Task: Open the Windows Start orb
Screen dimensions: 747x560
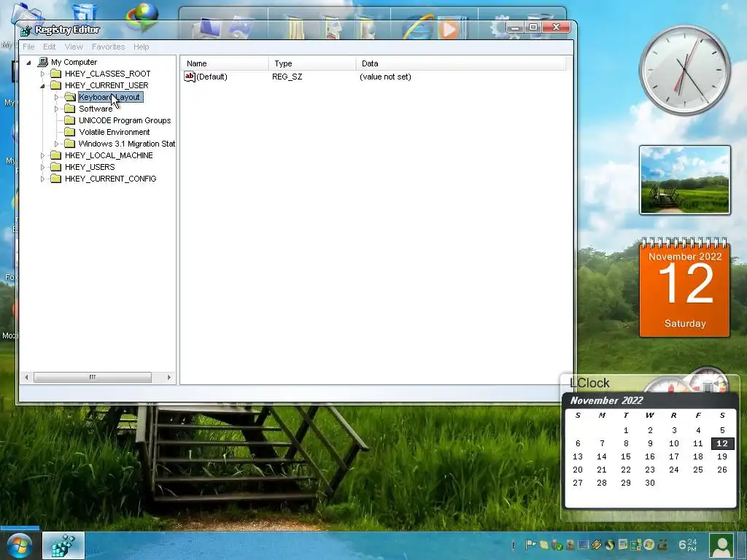Action: coord(19,546)
